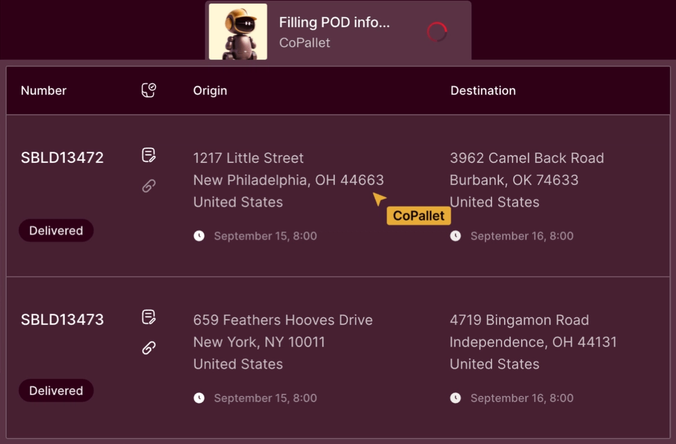Open shipment number SBLD13473
The height and width of the screenshot is (444, 676).
coord(62,320)
